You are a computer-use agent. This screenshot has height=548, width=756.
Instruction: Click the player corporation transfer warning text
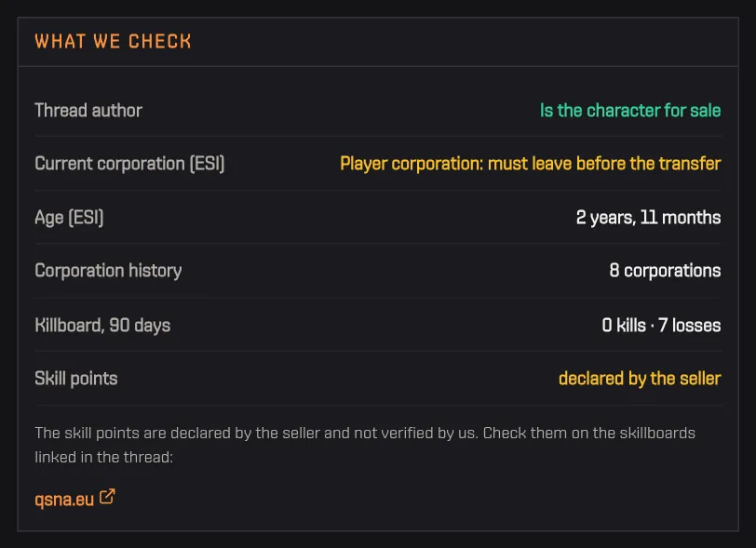[531, 164]
